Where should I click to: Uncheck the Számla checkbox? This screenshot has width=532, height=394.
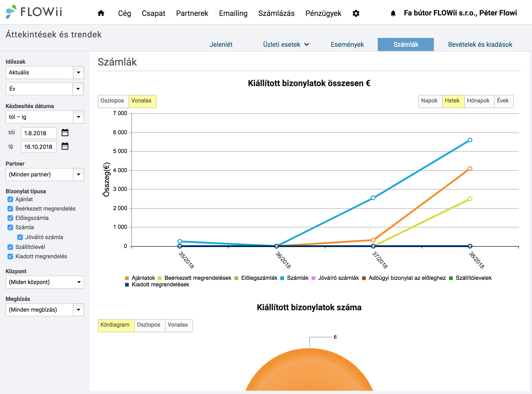pyautogui.click(x=10, y=227)
